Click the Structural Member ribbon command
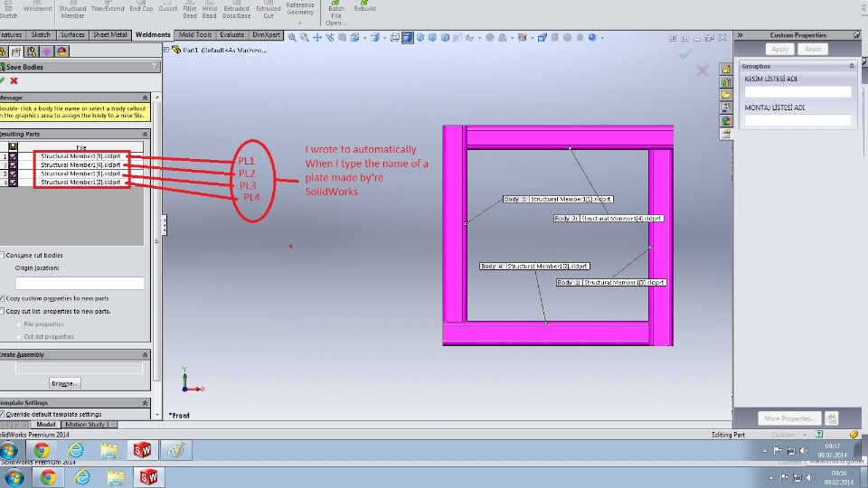868x488 pixels. [x=72, y=9]
